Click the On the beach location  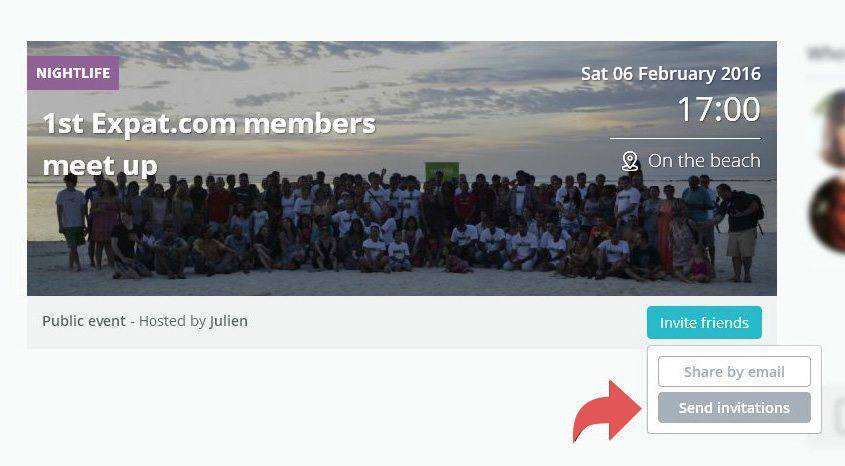(704, 161)
